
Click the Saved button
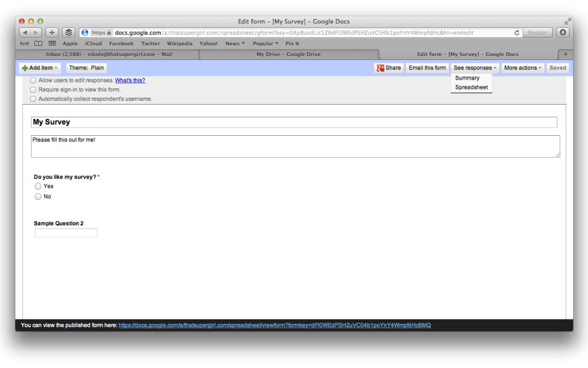tap(558, 68)
